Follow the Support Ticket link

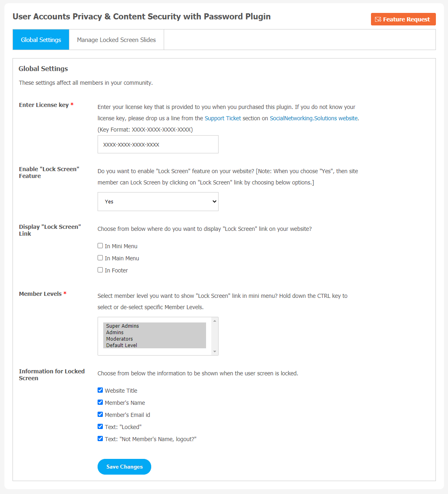223,118
